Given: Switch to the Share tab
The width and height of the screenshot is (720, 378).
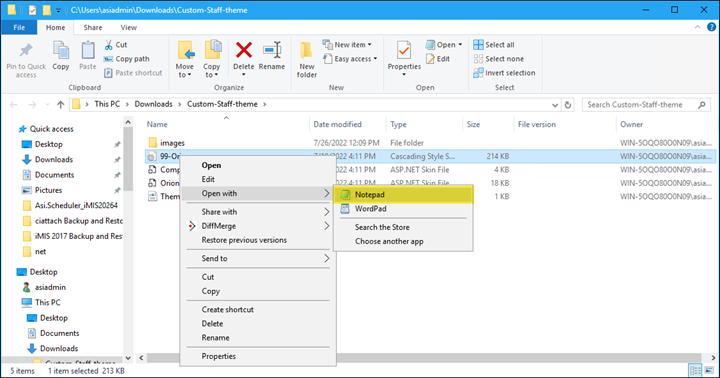Looking at the screenshot, I should 93,28.
